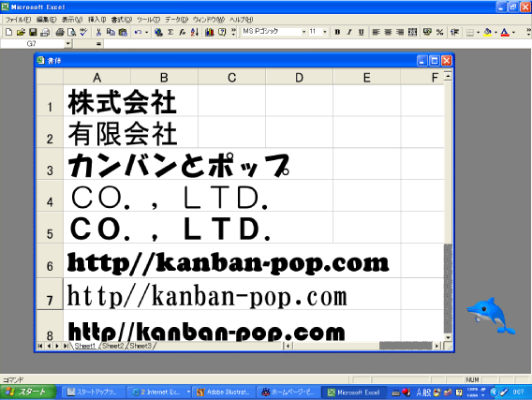This screenshot has height=400, width=532.
Task: Select row header 4
Action: [50, 196]
